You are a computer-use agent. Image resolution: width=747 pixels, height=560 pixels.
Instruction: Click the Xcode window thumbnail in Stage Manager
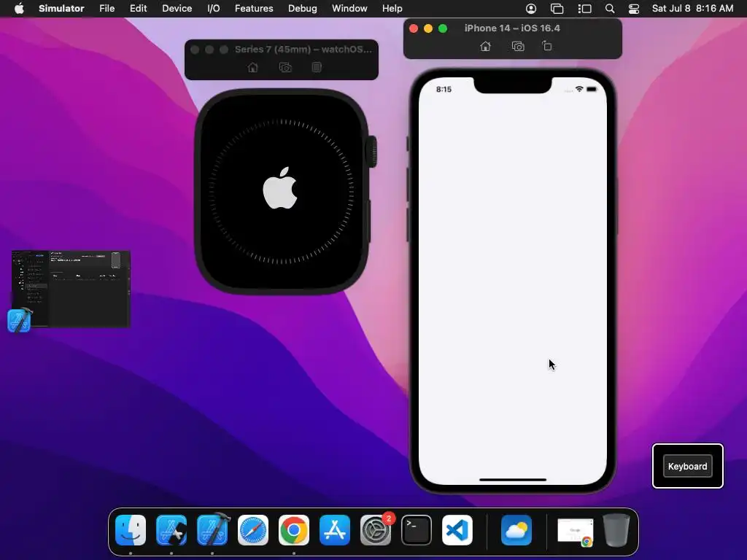pyautogui.click(x=71, y=289)
